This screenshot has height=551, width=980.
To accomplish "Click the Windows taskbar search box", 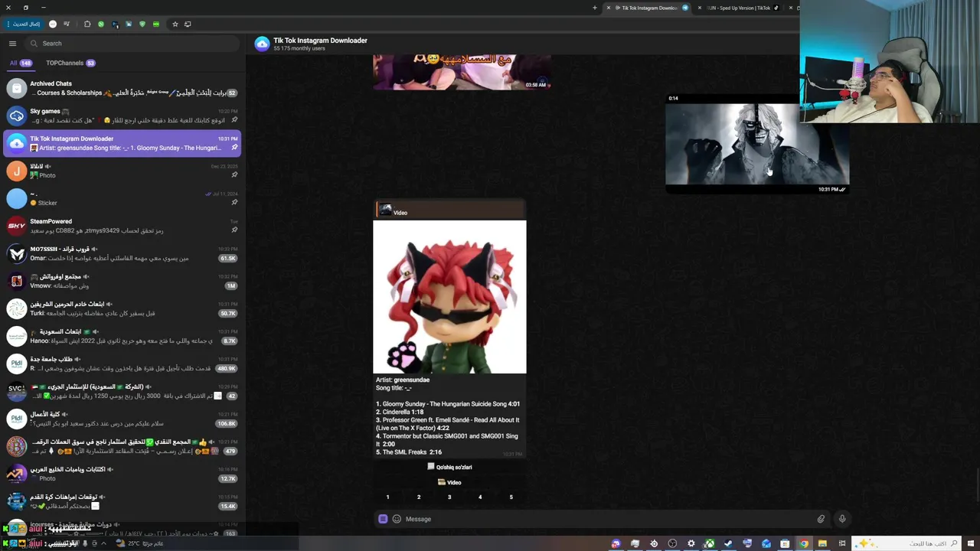I will [907, 543].
